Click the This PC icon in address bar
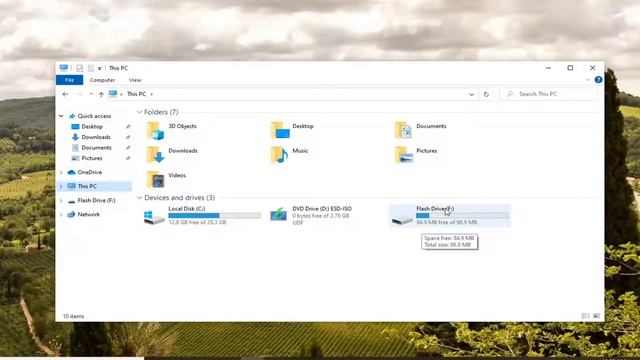The height and width of the screenshot is (360, 640). (113, 94)
